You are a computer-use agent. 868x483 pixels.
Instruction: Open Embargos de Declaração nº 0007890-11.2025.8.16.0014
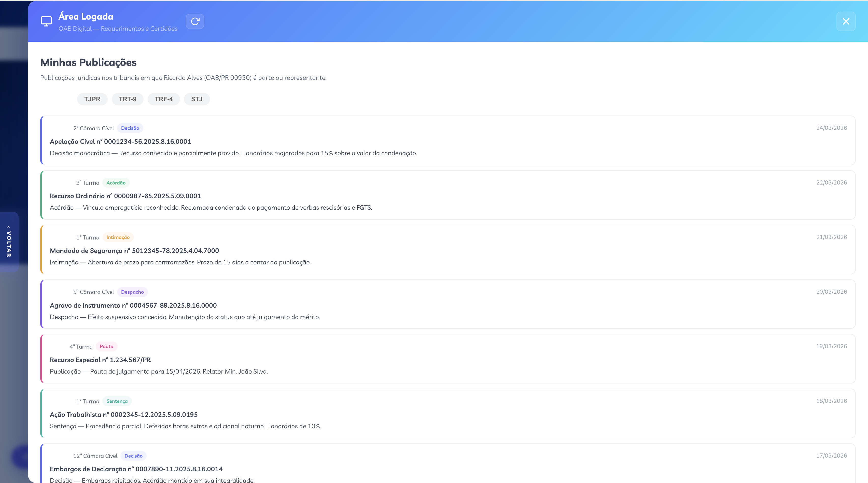coord(136,469)
